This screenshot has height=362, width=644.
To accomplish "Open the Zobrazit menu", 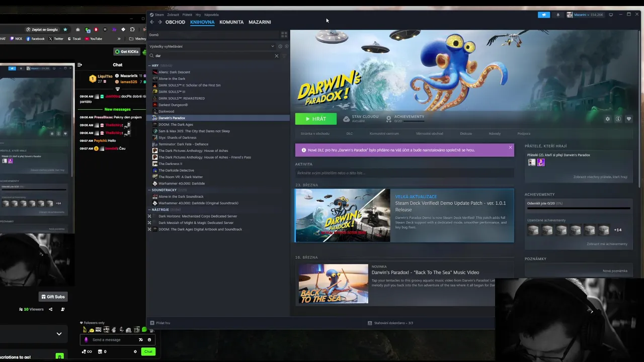I will pos(173,15).
